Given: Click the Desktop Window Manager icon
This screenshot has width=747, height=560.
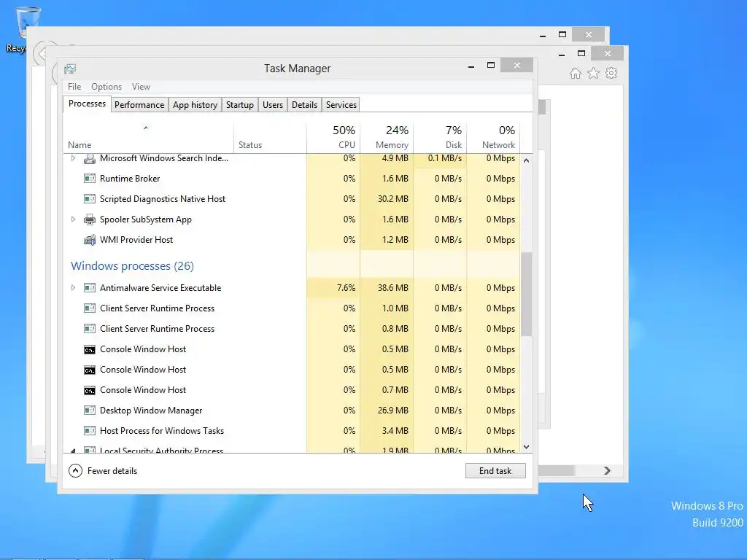Looking at the screenshot, I should tap(90, 411).
